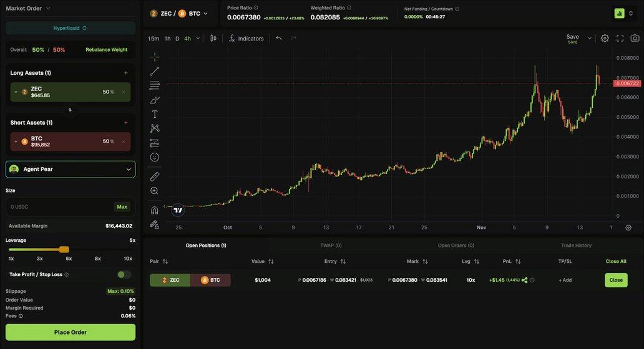This screenshot has height=349, width=644.
Task: Click the leverage slider handle
Action: (64, 249)
